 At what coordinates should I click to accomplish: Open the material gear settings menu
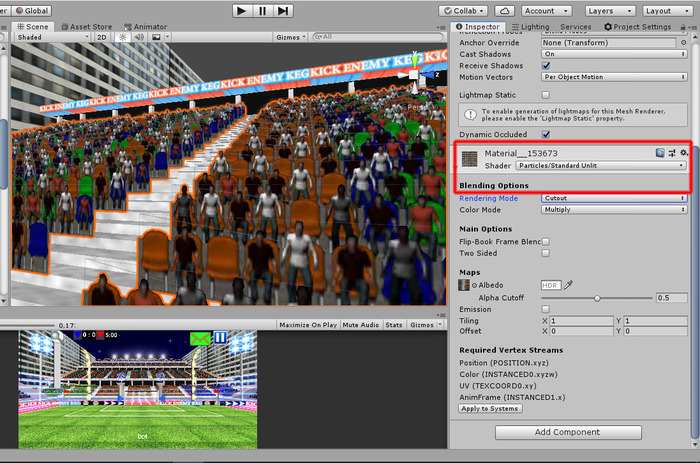(683, 153)
